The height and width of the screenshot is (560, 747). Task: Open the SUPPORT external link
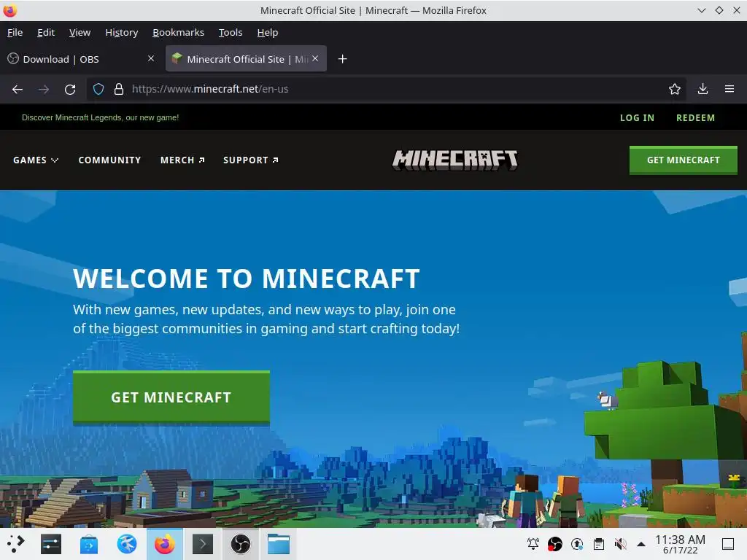(251, 160)
